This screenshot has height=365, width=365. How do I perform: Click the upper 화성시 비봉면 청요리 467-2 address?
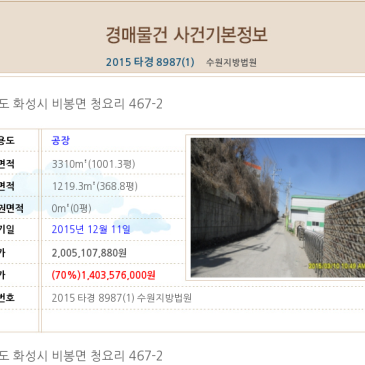click(x=81, y=104)
